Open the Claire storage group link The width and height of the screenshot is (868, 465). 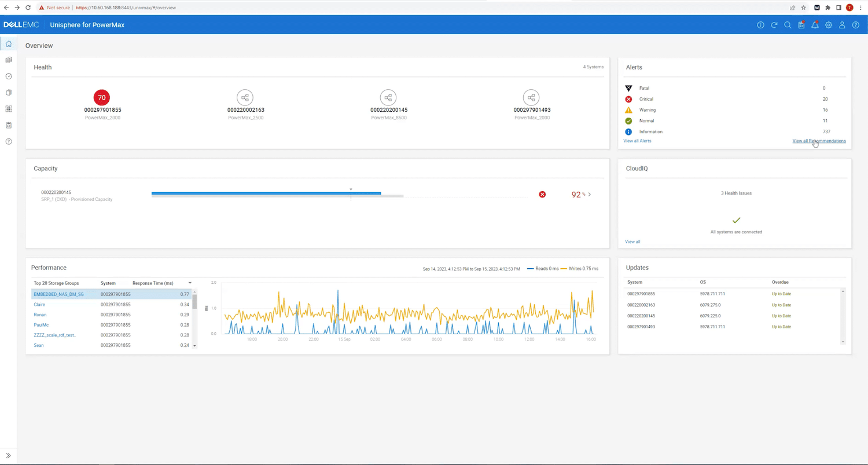[39, 305]
